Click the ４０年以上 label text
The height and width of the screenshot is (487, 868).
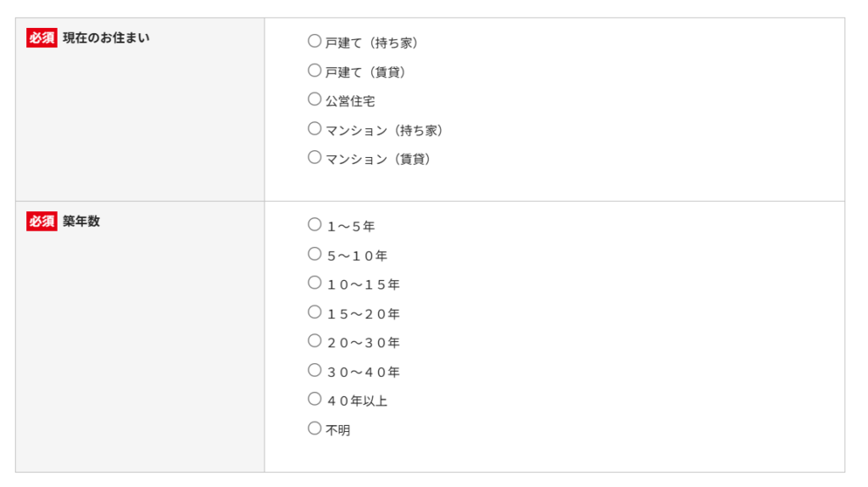point(357,400)
